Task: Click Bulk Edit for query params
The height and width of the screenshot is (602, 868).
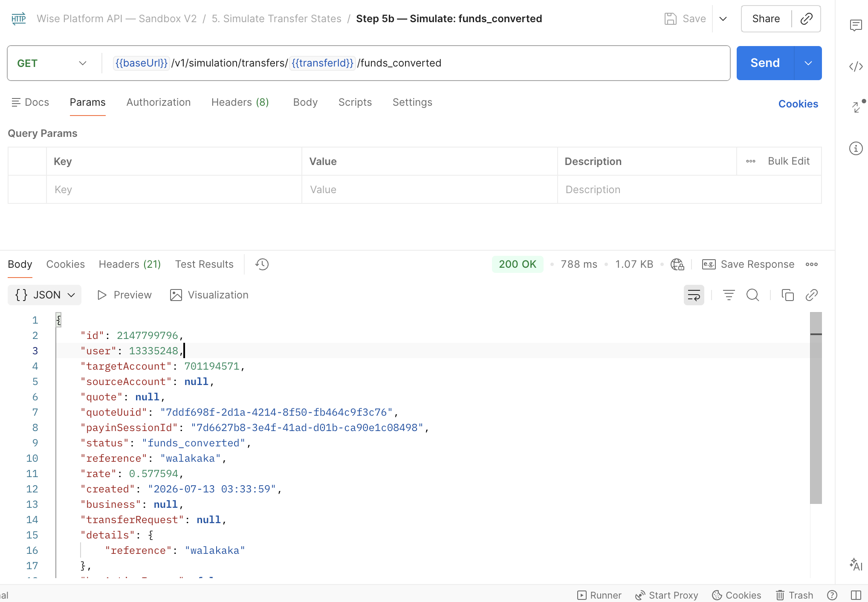Action: point(789,161)
